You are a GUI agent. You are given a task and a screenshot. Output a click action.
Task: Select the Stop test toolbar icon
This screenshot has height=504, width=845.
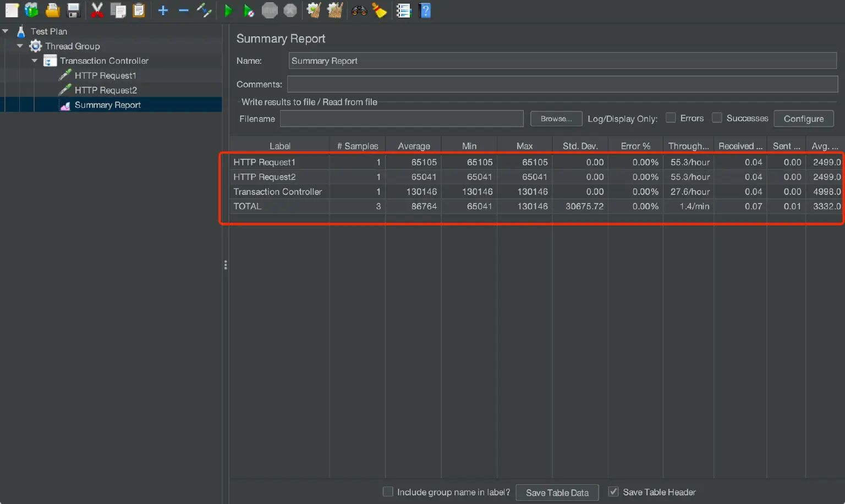pyautogui.click(x=270, y=10)
